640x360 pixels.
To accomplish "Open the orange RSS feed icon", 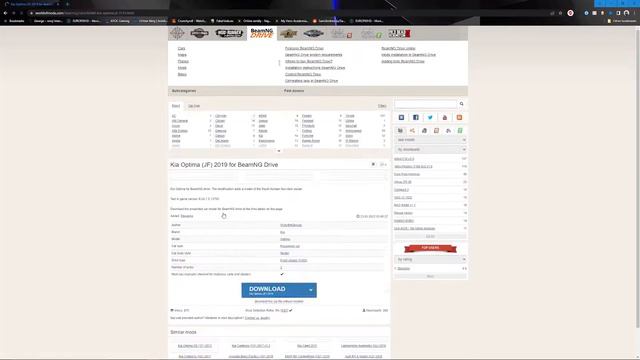I will 459,118.
